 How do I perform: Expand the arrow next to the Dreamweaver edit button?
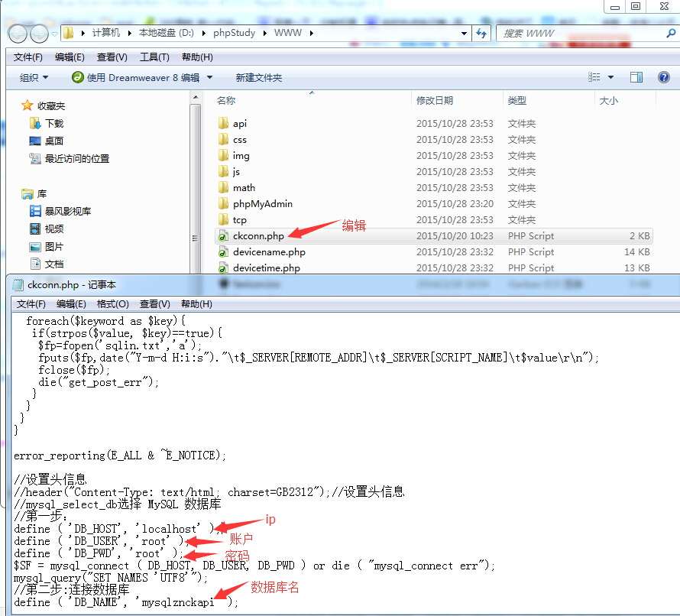pos(210,78)
